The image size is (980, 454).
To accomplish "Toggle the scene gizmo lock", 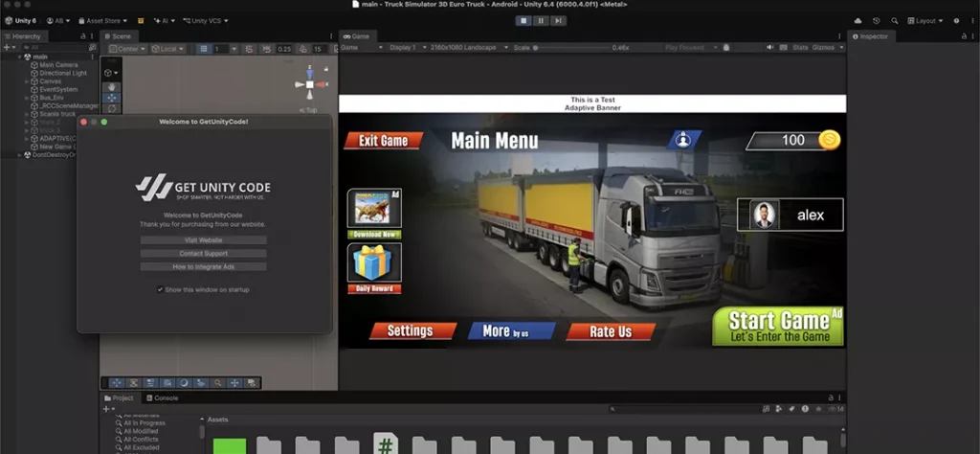I will point(325,68).
